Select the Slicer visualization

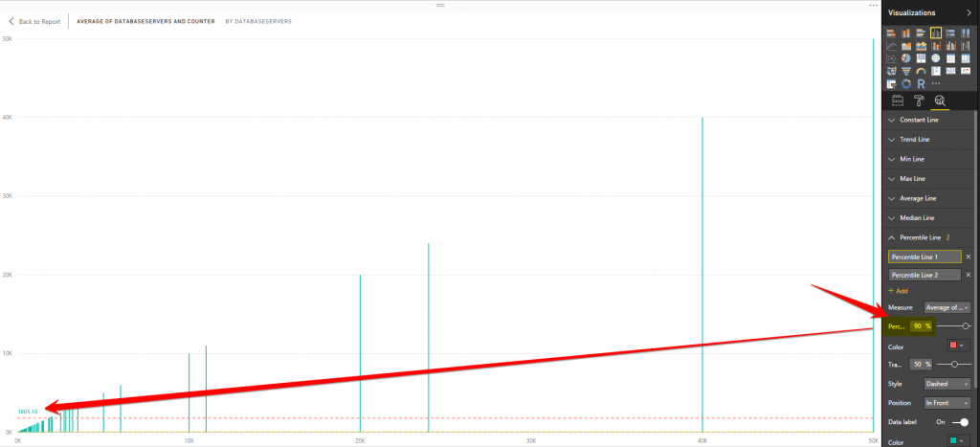click(891, 84)
